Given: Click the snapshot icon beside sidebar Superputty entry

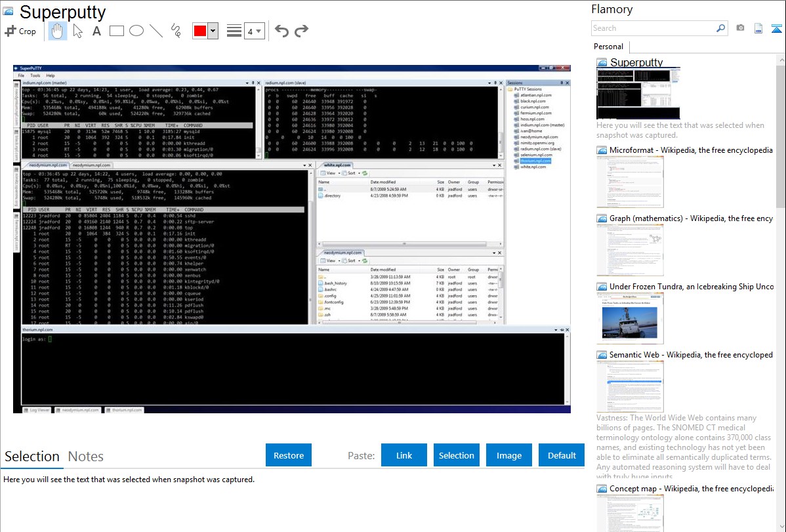Looking at the screenshot, I should [x=602, y=63].
